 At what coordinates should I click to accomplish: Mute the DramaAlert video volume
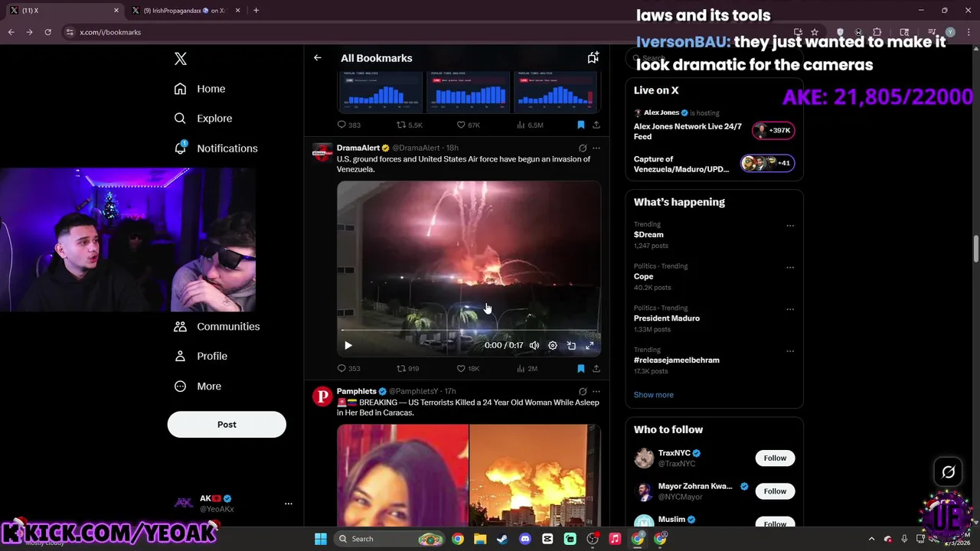click(x=534, y=346)
